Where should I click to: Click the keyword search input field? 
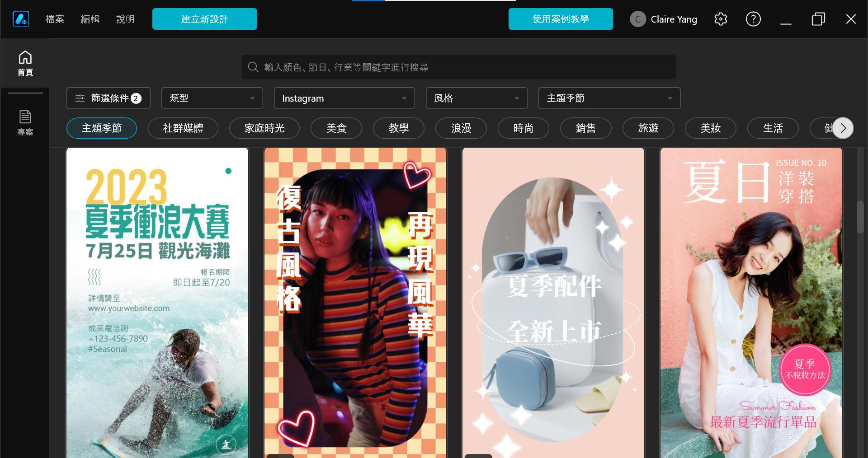(458, 67)
